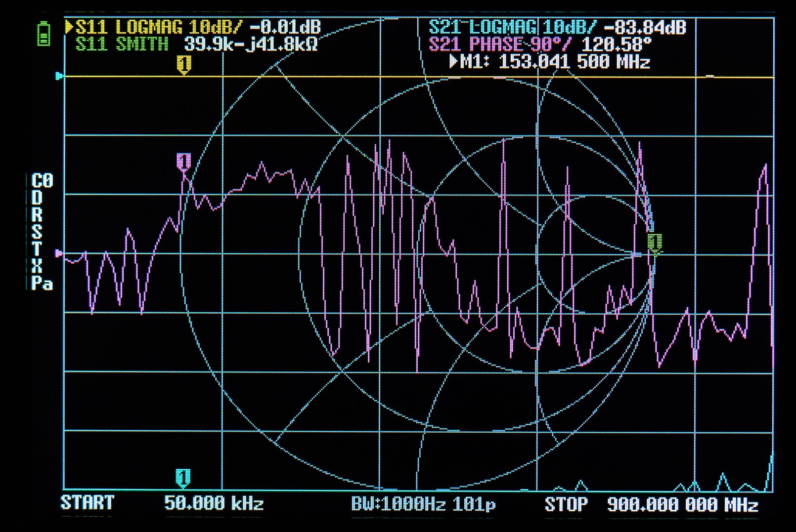Select the yellow marker 1 on S11 LOGMAG trace
The image size is (796, 532).
click(x=184, y=65)
